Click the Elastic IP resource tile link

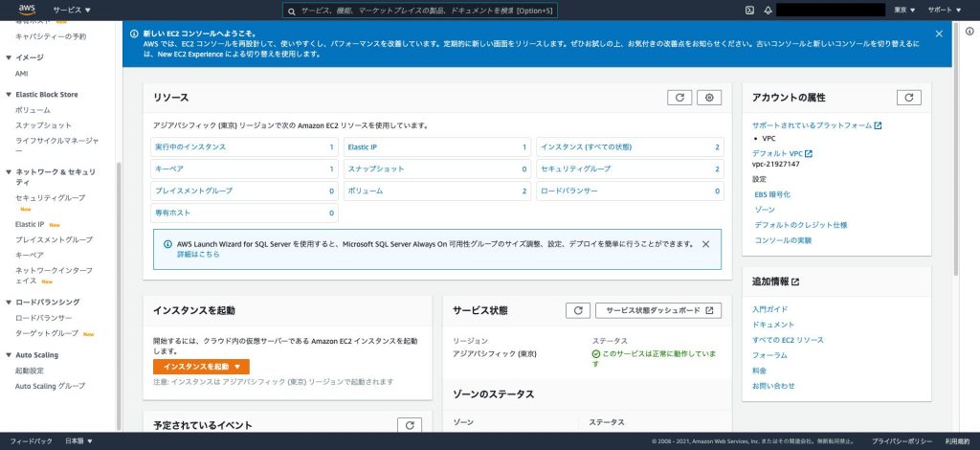coord(363,147)
